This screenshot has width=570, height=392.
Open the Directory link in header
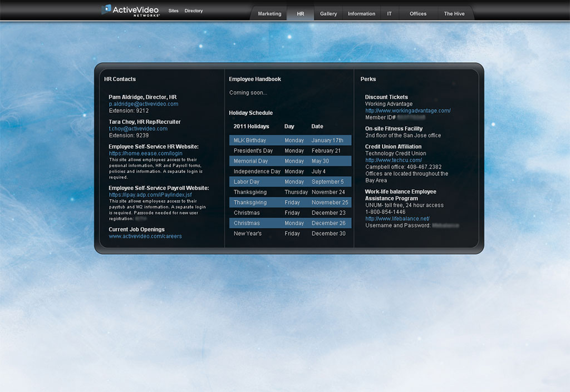(193, 11)
